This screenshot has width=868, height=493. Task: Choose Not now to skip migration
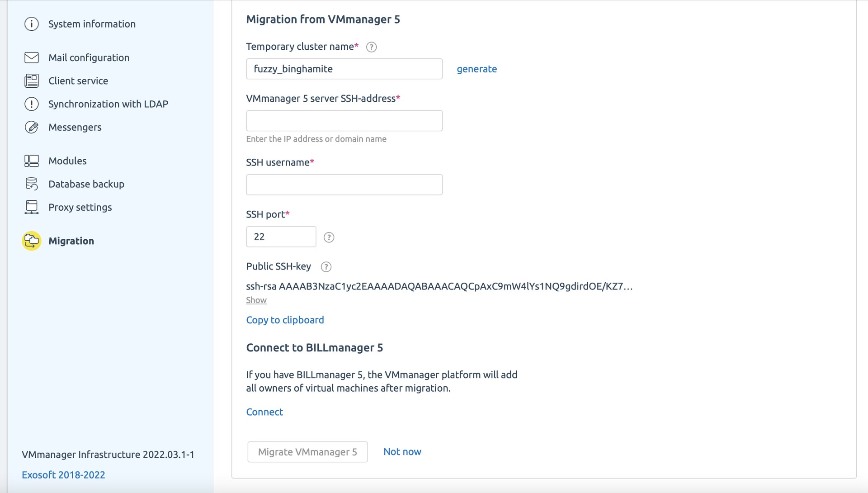tap(402, 452)
